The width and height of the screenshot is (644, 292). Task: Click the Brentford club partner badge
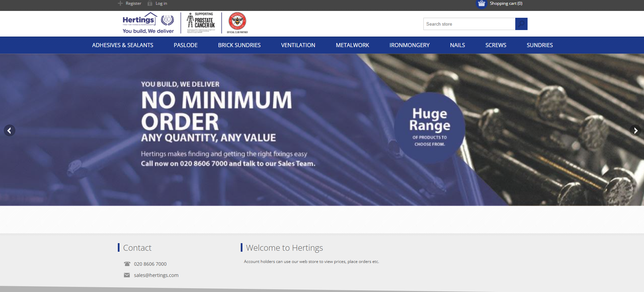(x=237, y=23)
